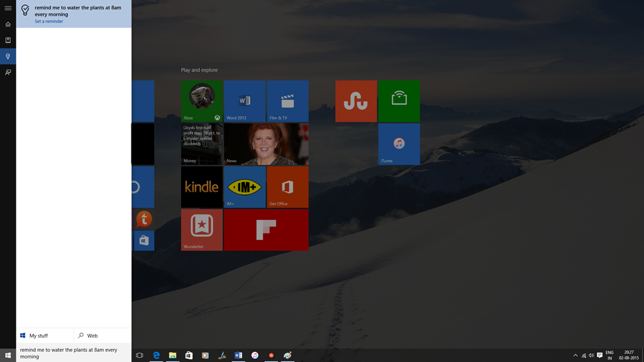Open Task View on the taskbar
Screen dimensions: 644x362
[140, 355]
